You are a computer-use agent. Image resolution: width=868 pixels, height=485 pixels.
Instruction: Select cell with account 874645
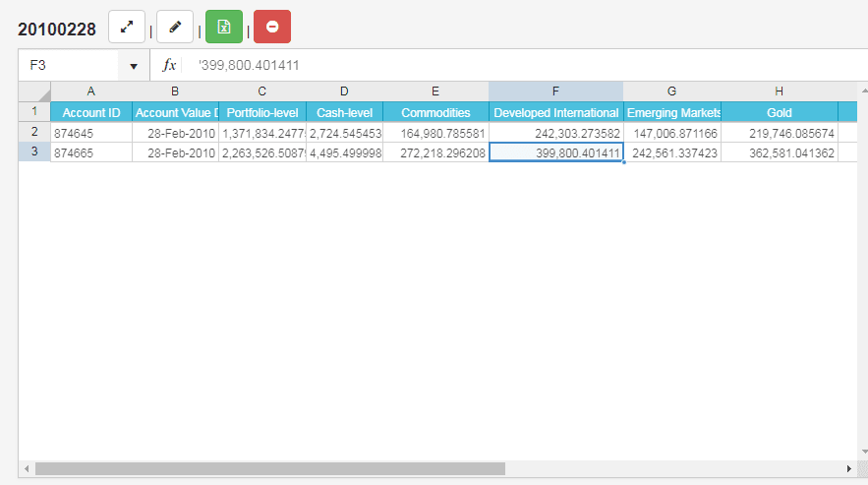point(90,133)
